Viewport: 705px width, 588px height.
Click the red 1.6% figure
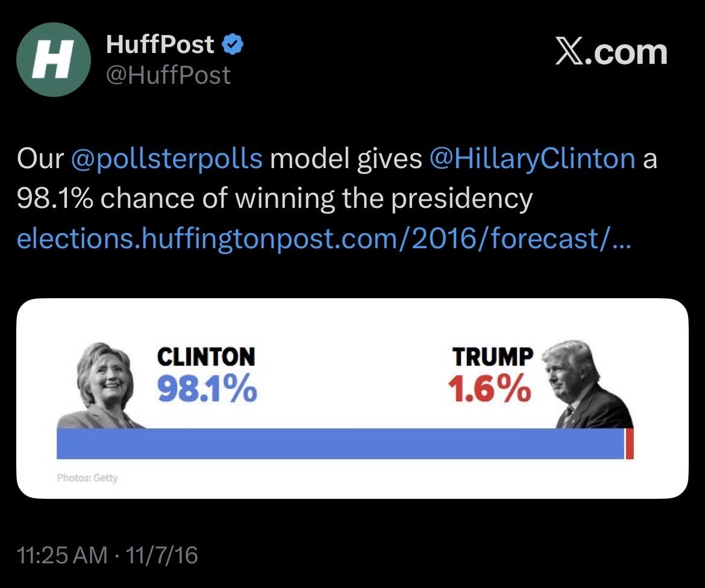coord(490,389)
